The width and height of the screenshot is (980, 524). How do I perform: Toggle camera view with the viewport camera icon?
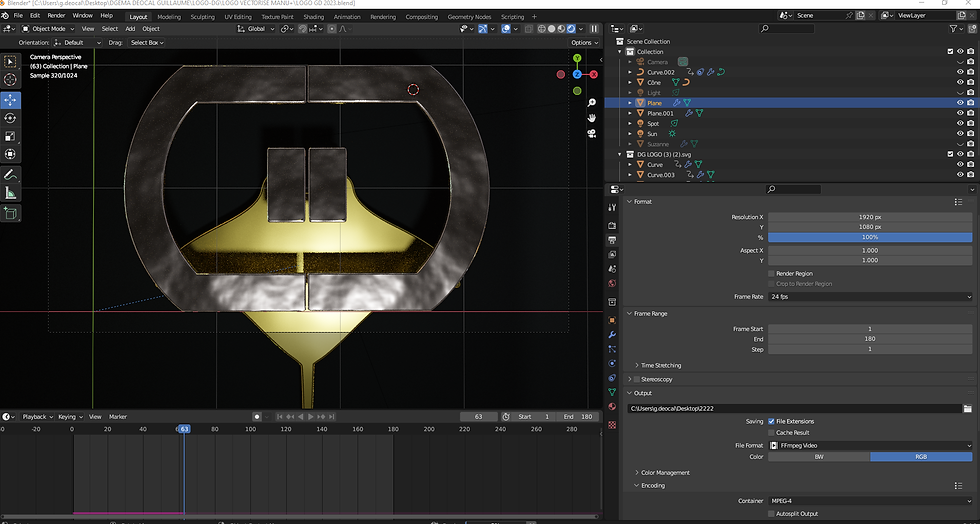[x=592, y=133]
